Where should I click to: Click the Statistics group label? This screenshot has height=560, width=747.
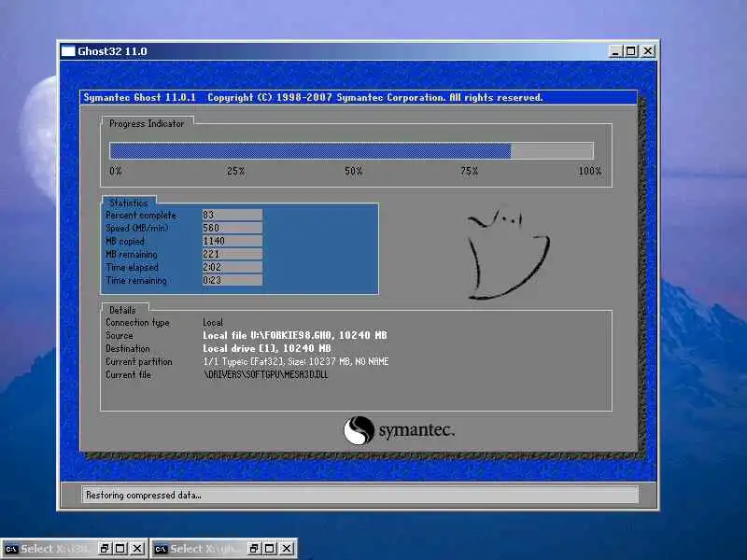coord(129,203)
